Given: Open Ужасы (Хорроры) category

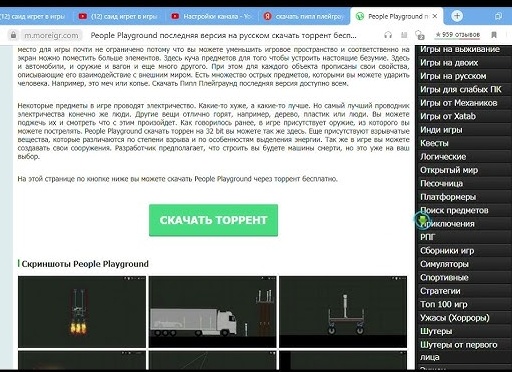Looking at the screenshot, I should pyautogui.click(x=465, y=318).
